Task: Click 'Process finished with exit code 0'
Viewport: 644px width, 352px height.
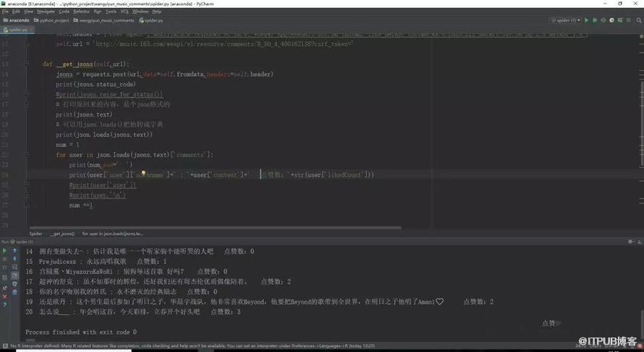Action: point(81,332)
